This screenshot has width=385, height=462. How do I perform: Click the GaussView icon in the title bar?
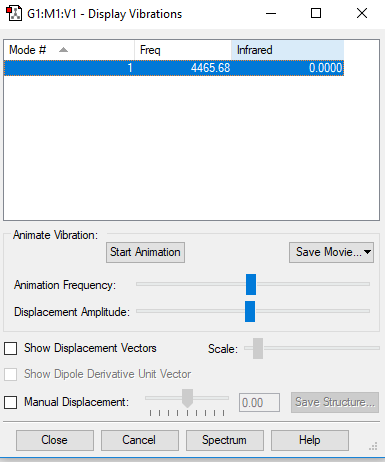tap(14, 14)
